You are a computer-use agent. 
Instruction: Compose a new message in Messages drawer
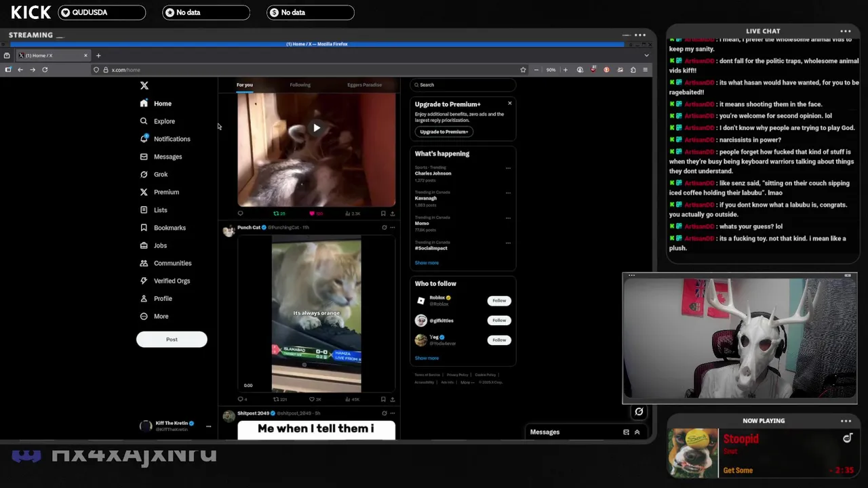[626, 432]
